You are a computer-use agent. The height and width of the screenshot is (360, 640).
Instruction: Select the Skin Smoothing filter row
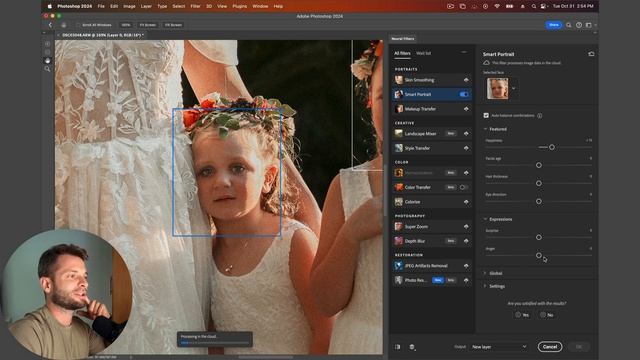[432, 80]
